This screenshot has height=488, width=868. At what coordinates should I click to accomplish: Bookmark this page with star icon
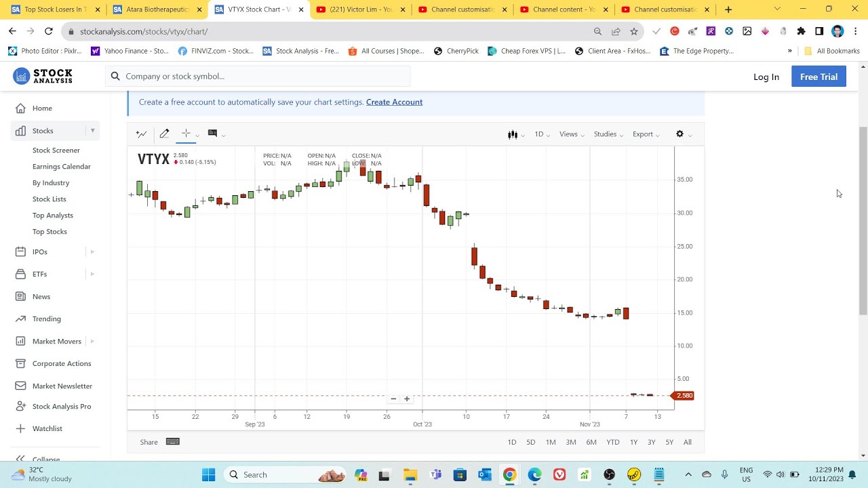coord(634,31)
